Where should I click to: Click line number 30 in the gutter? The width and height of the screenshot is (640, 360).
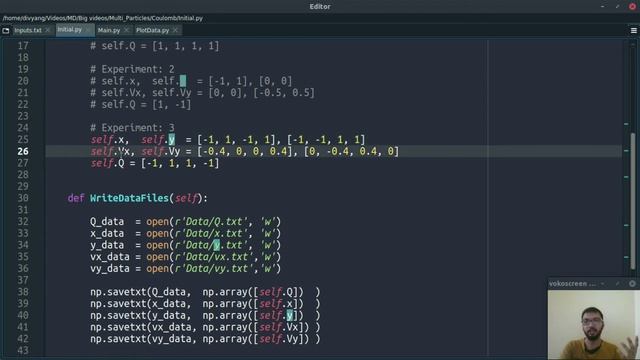(x=23, y=198)
